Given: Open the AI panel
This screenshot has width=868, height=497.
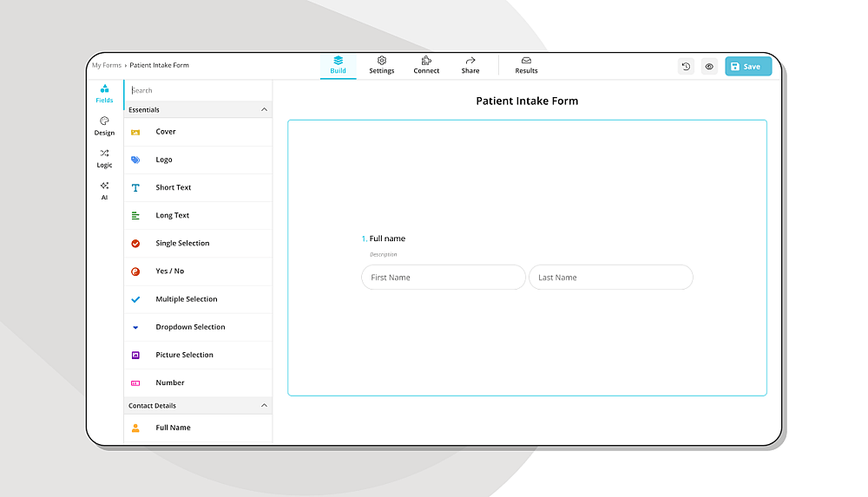Looking at the screenshot, I should (x=104, y=191).
